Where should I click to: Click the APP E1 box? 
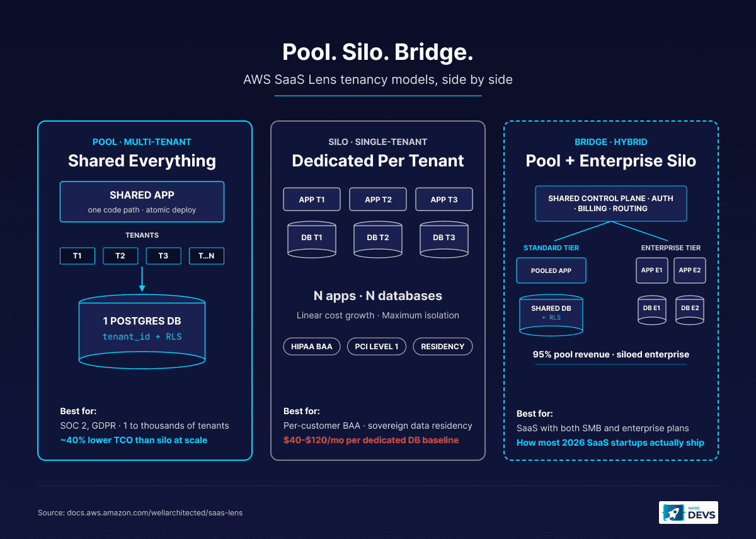651,270
